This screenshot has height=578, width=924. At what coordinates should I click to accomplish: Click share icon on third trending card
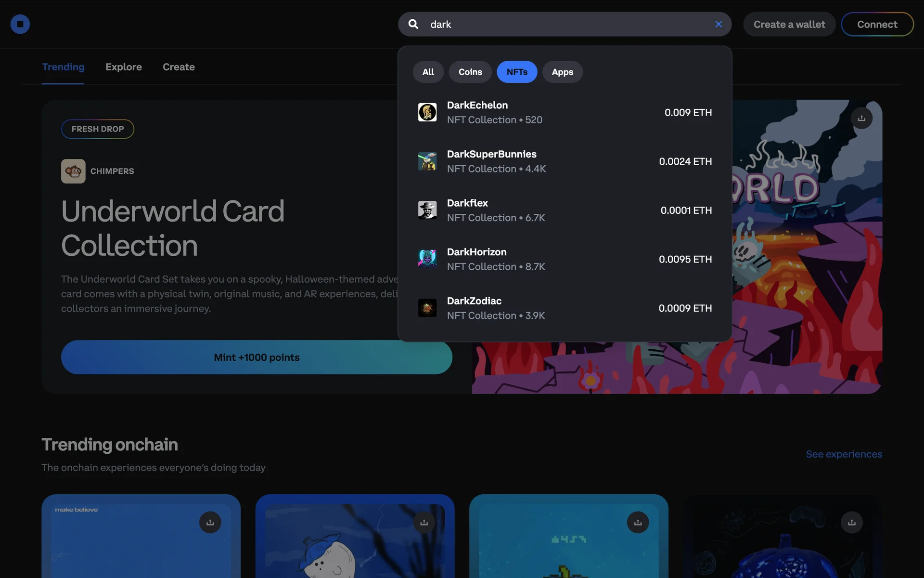tap(638, 522)
